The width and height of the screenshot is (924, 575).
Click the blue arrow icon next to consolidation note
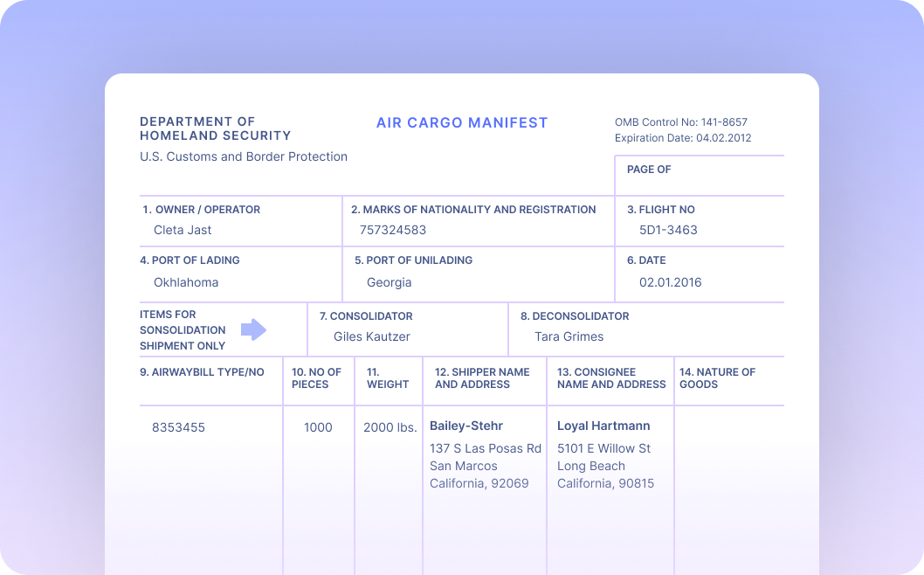[255, 329]
